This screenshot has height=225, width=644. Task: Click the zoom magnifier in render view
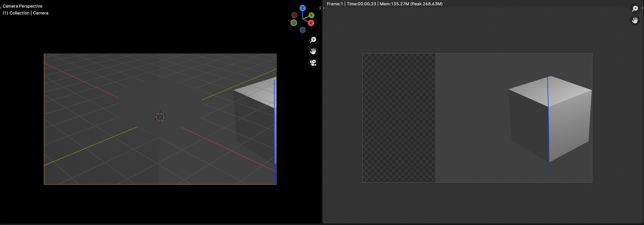tap(635, 9)
